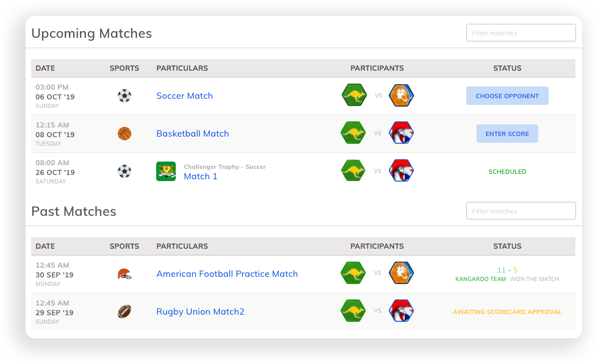Viewport: 598px width, 364px height.
Task: Click red shark team logo in Basketball Match row
Action: point(402,134)
